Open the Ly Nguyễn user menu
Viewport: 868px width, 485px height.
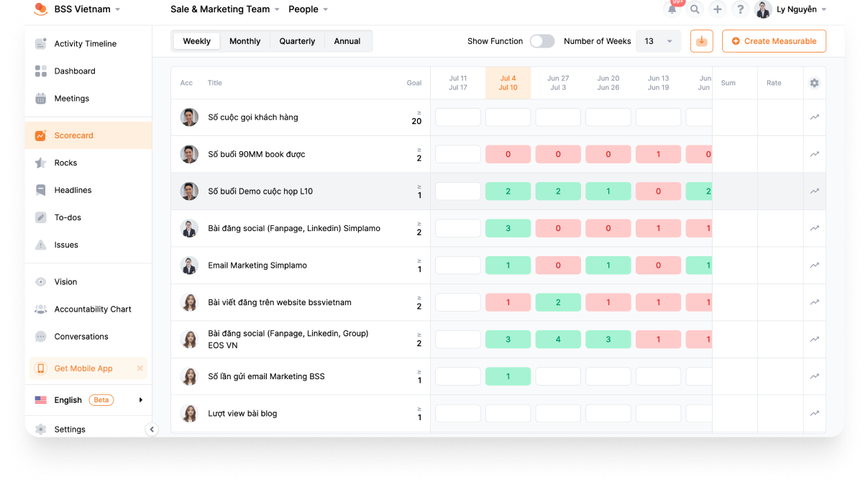[801, 9]
